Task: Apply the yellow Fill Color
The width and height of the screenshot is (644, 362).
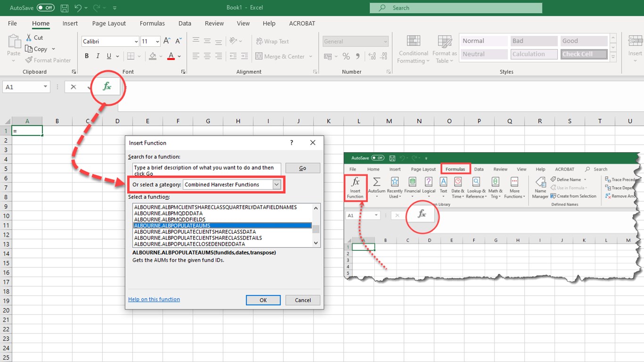Action: pyautogui.click(x=152, y=56)
